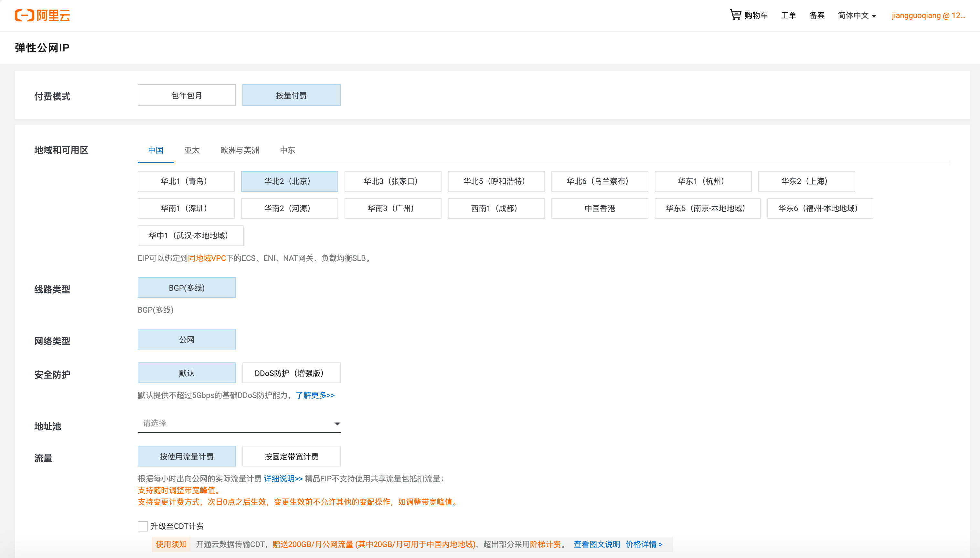Open the 查看图文说明 link

click(597, 544)
